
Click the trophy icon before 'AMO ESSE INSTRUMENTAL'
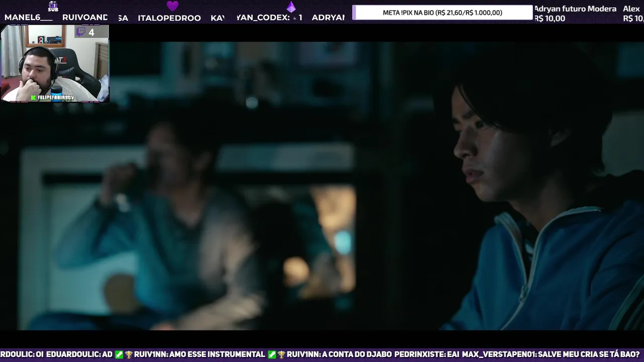pyautogui.click(x=129, y=354)
